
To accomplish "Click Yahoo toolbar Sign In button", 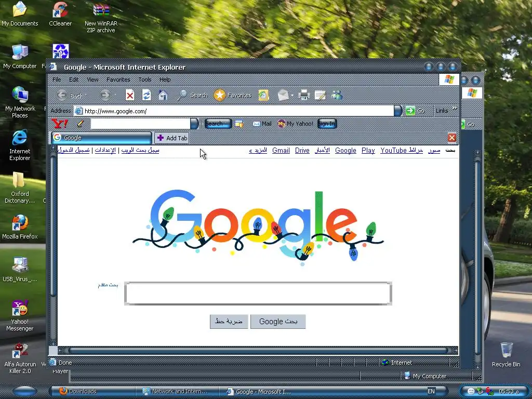I will coord(327,124).
